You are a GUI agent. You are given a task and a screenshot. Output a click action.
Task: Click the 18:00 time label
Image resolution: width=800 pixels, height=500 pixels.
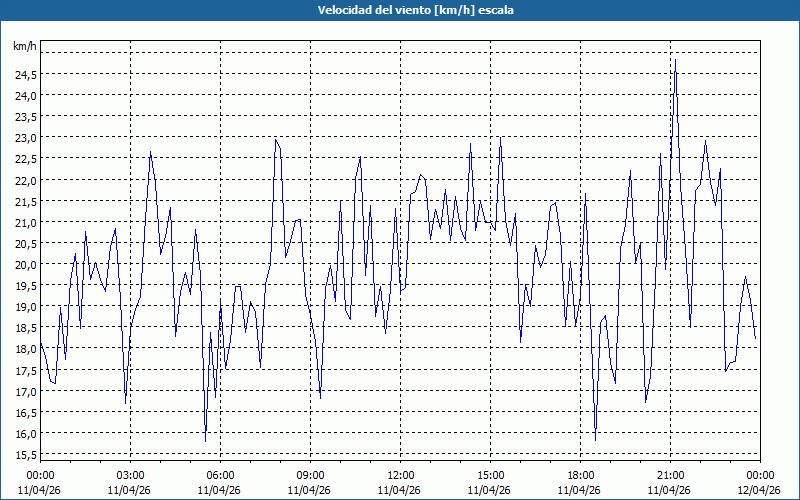[580, 475]
